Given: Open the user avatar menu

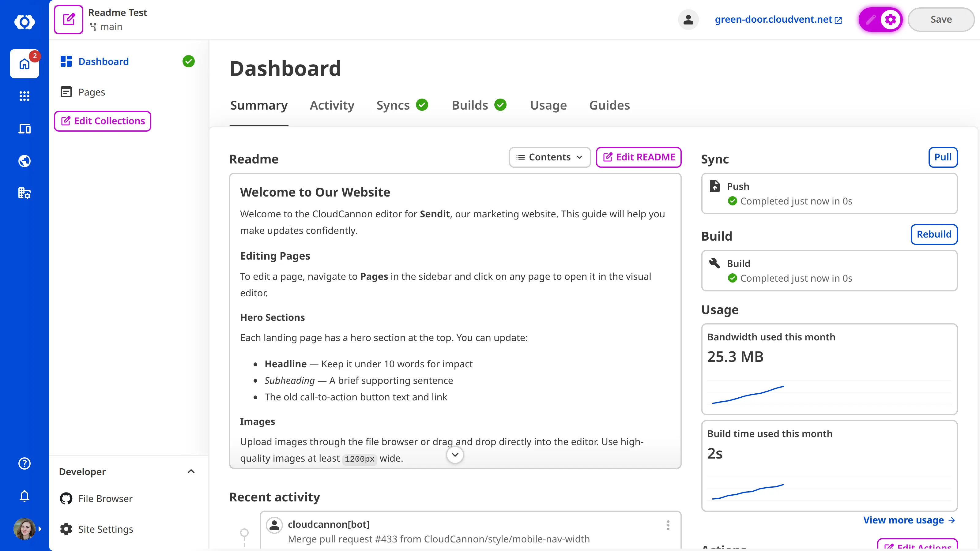Looking at the screenshot, I should [x=24, y=529].
